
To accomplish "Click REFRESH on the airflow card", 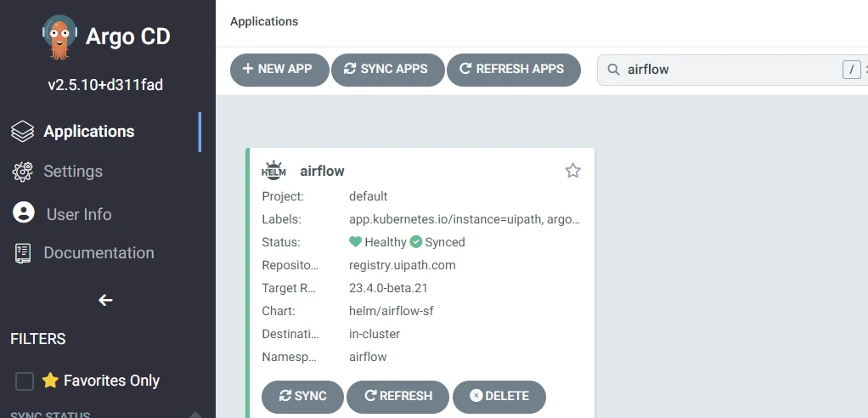I will 397,397.
